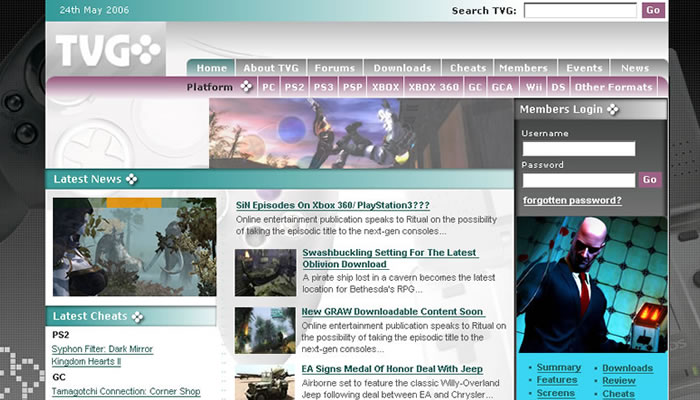Select Other Formats platform
The width and height of the screenshot is (700, 400).
click(x=614, y=87)
